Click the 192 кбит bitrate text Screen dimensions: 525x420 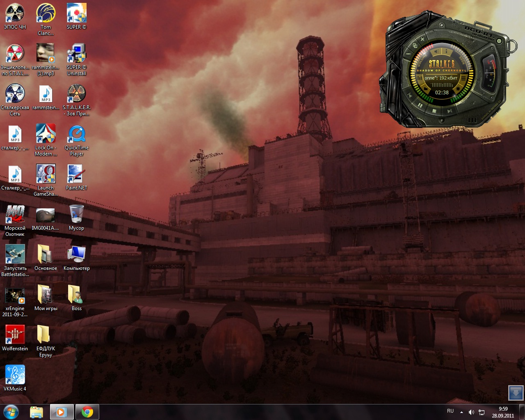coord(448,78)
